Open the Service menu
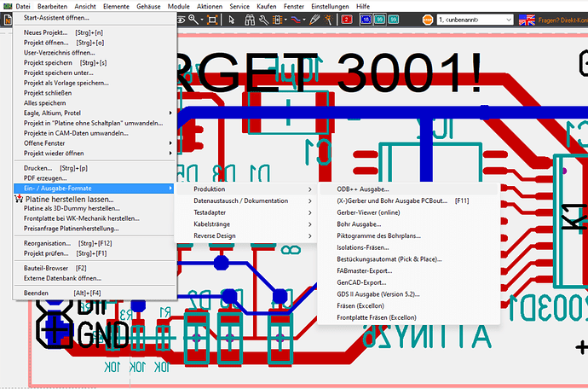The width and height of the screenshot is (588, 389). [239, 6]
